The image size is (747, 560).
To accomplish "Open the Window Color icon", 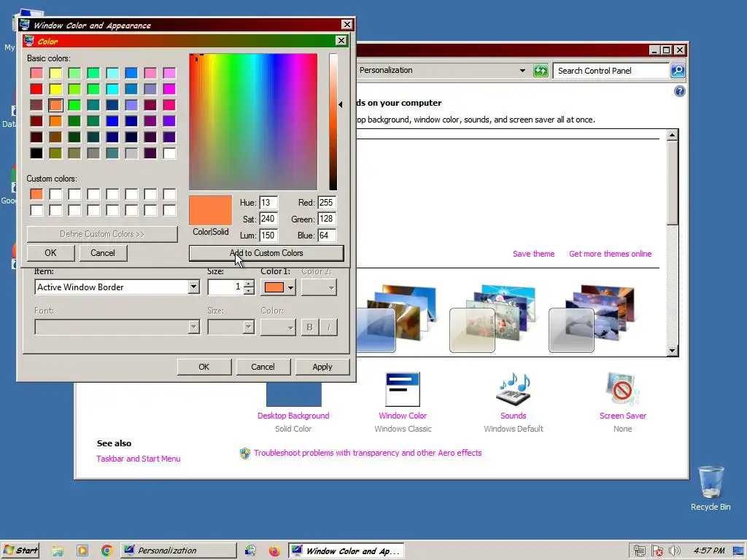I will tap(403, 389).
